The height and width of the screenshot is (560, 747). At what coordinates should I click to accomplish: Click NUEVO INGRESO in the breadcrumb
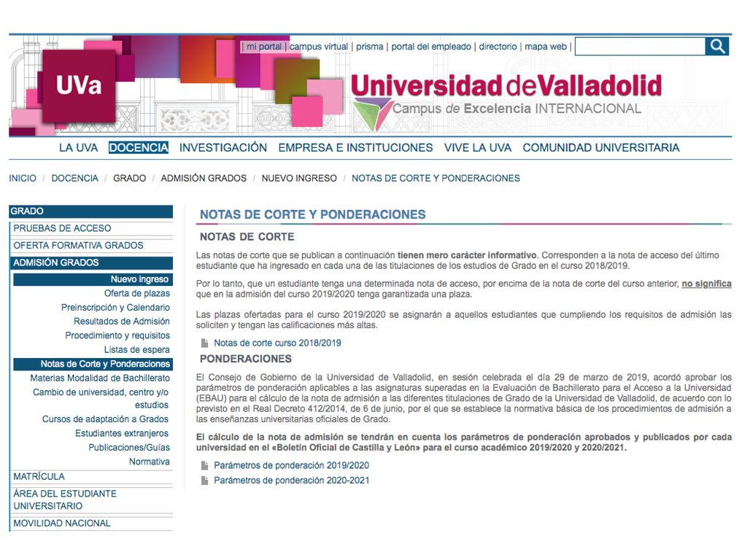299,178
